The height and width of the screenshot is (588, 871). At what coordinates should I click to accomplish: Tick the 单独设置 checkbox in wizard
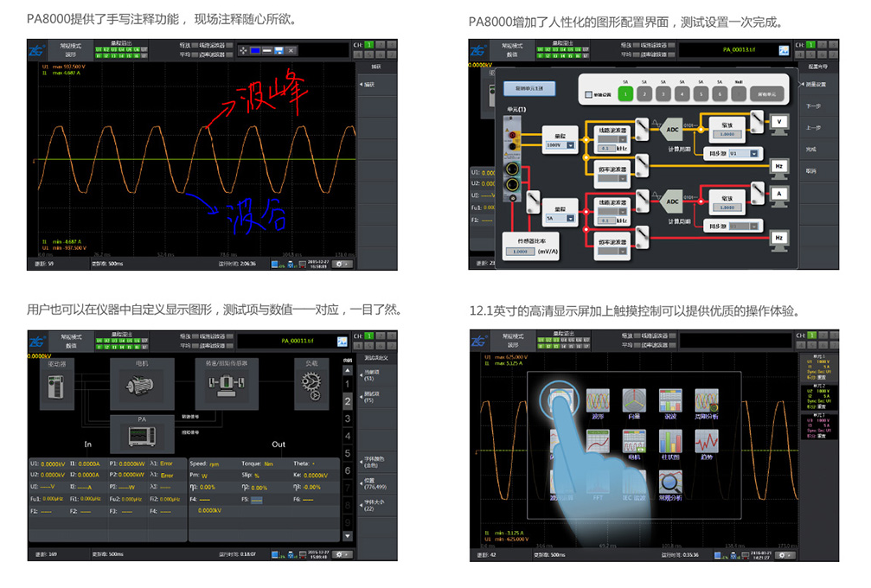coord(589,94)
